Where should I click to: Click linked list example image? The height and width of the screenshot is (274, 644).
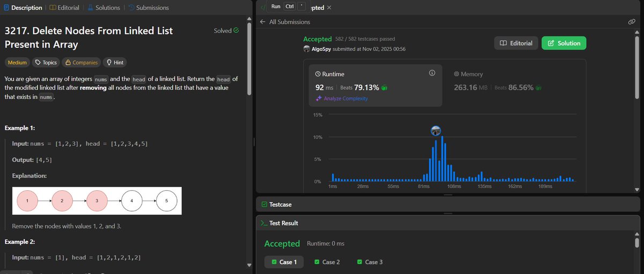[x=97, y=200]
